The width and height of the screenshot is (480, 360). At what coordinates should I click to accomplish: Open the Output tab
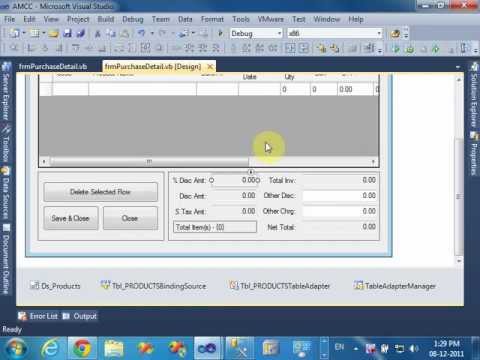[x=80, y=316]
